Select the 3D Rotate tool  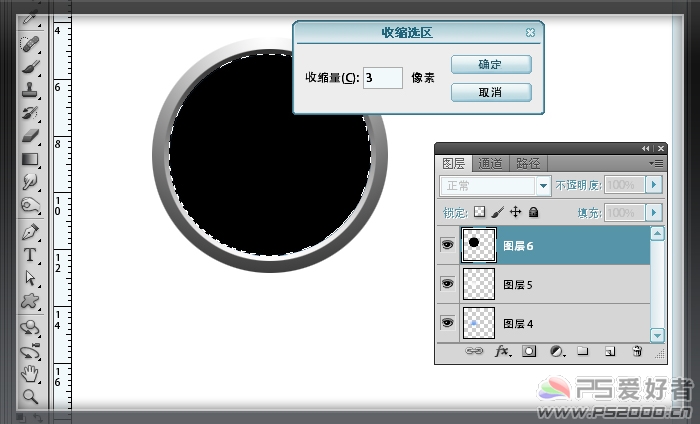pos(30,328)
